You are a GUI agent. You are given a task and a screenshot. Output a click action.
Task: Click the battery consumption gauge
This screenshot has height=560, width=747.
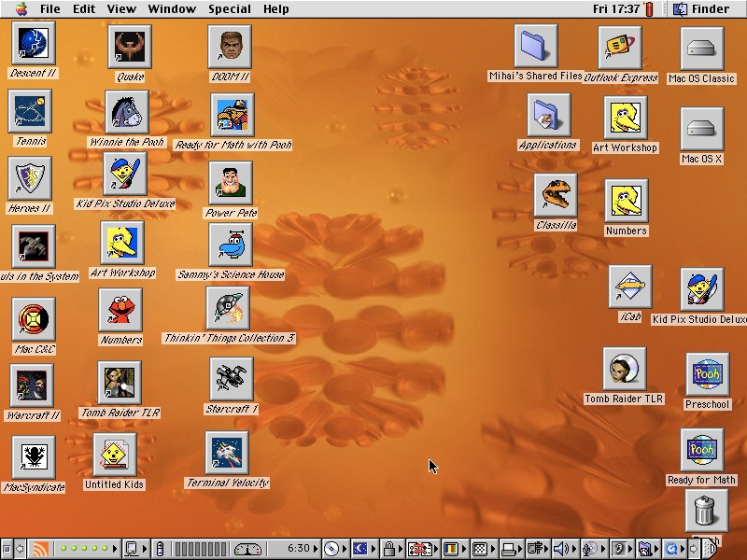[247, 549]
